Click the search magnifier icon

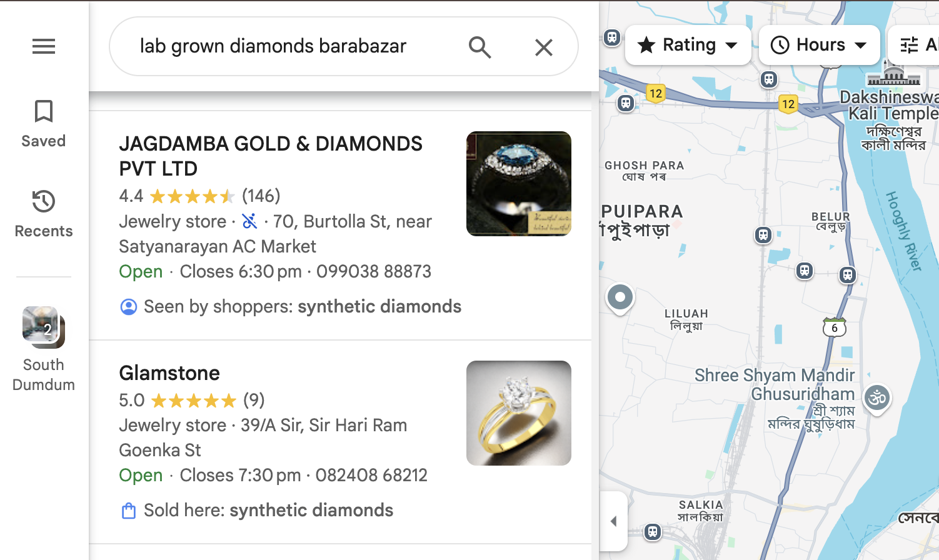point(480,47)
